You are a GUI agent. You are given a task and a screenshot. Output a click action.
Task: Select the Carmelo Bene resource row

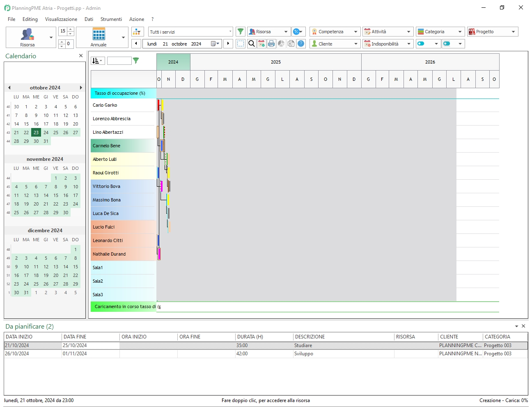123,146
